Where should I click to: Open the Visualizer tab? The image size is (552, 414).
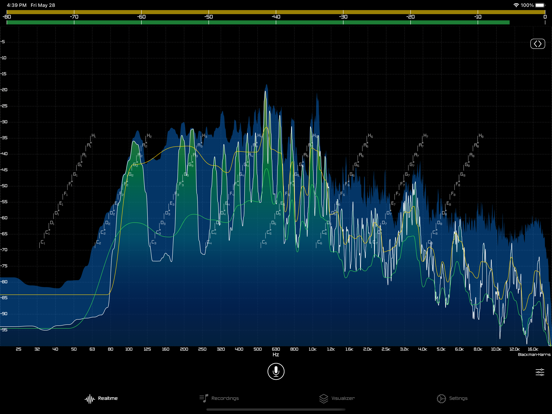[337, 398]
